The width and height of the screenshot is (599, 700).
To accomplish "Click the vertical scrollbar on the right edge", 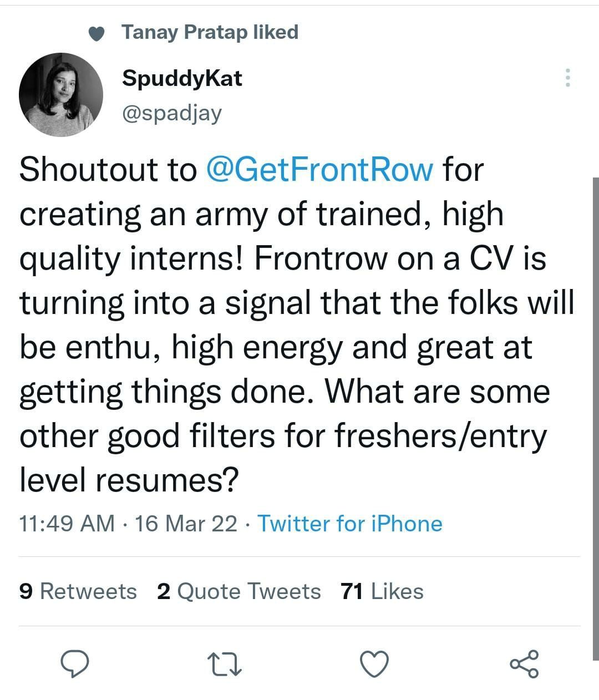I will coord(596,419).
